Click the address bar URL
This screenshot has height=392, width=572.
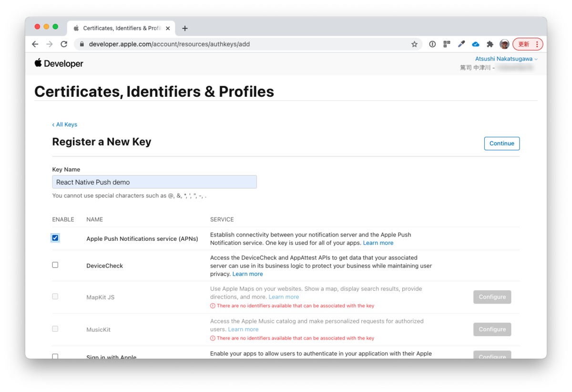click(169, 44)
